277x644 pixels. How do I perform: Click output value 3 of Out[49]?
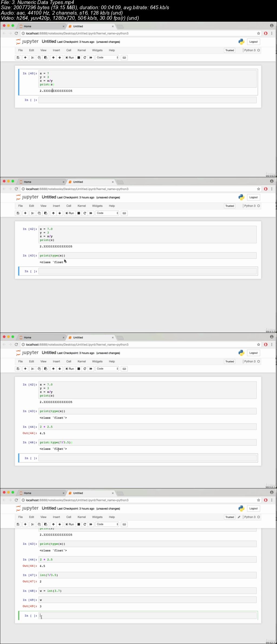41,606
